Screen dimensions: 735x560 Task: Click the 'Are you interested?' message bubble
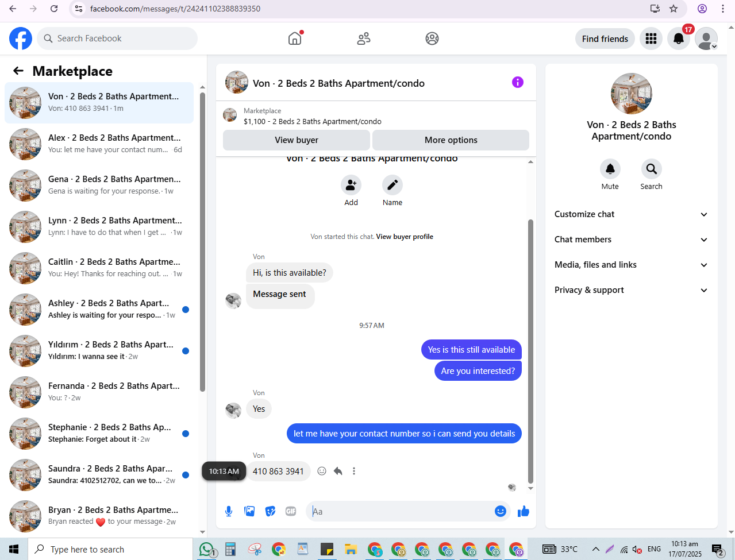tap(478, 371)
